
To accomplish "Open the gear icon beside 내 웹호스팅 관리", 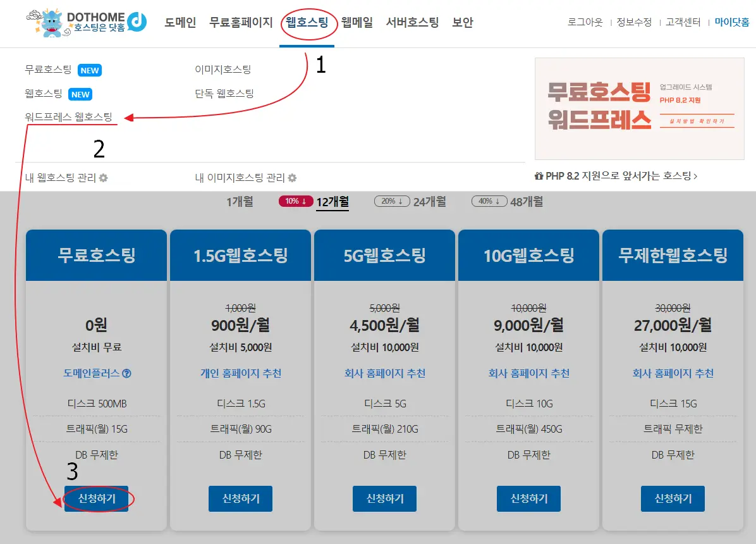I will (x=104, y=178).
